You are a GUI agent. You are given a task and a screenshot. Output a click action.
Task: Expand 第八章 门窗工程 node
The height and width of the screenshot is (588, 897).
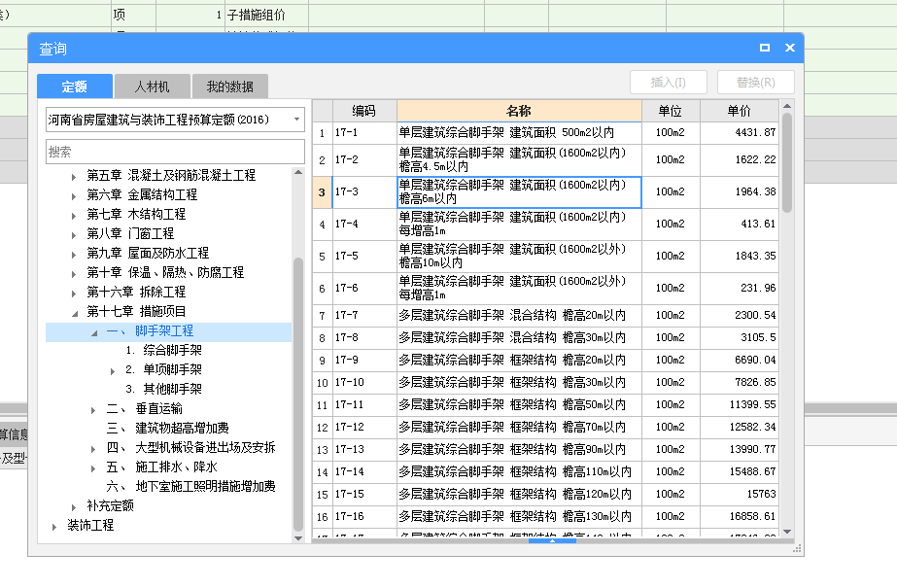click(74, 235)
